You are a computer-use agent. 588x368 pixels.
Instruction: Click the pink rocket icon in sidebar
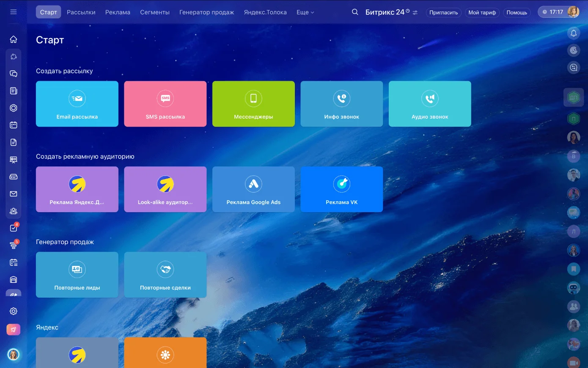(14, 329)
